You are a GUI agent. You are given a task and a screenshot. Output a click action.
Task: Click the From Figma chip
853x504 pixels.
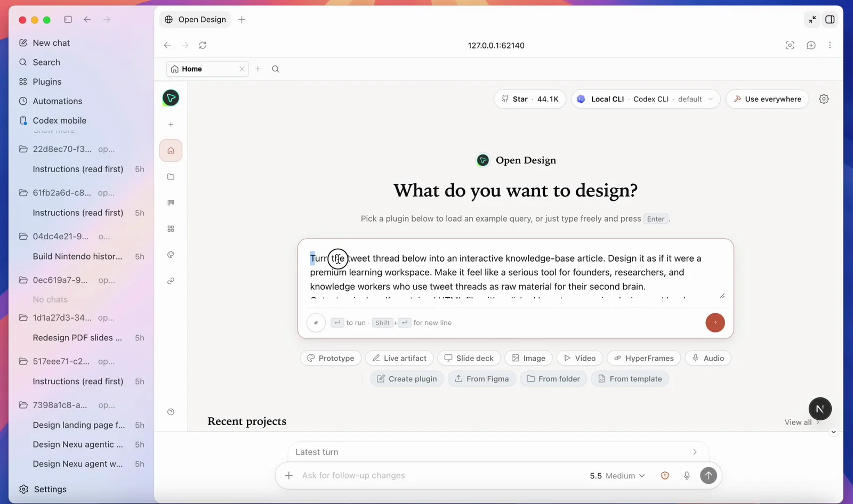[x=482, y=379]
